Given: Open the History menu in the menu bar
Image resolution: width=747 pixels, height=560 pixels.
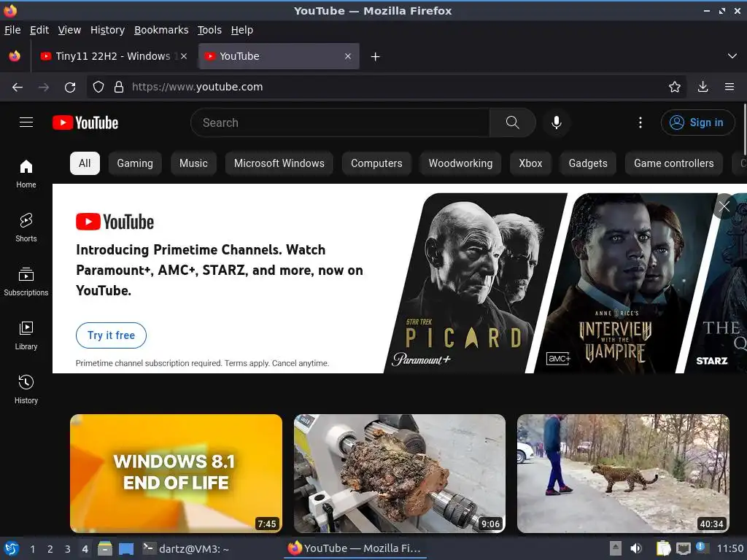Looking at the screenshot, I should [108, 30].
